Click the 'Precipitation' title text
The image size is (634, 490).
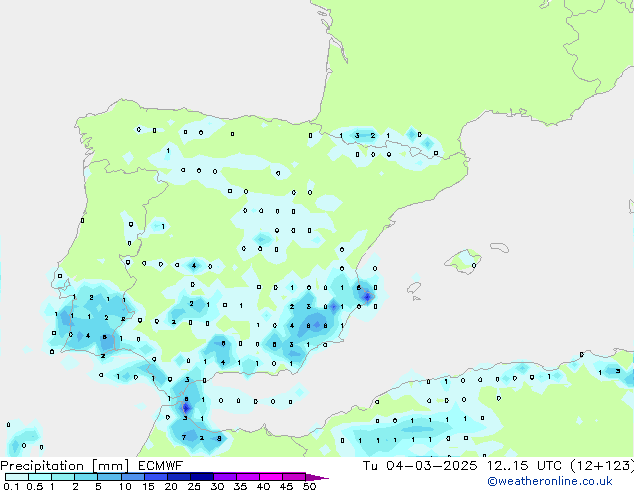point(42,466)
